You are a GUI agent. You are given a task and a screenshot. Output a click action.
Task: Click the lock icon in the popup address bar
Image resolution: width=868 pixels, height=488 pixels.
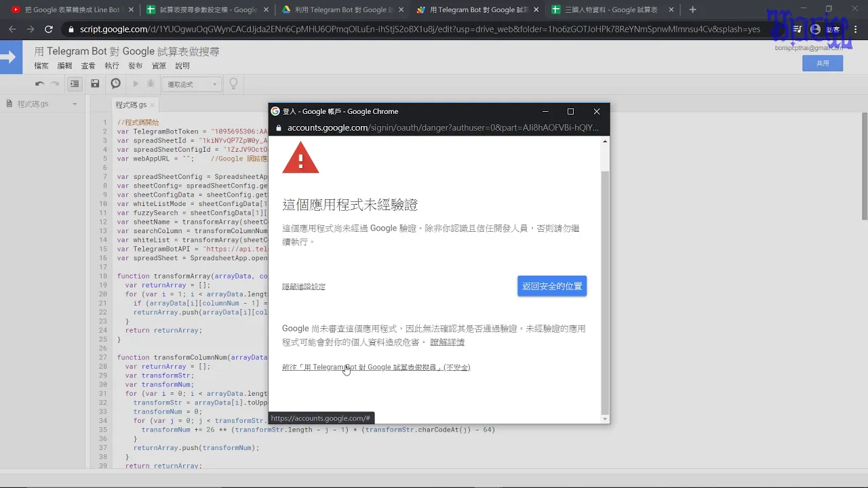pos(278,127)
